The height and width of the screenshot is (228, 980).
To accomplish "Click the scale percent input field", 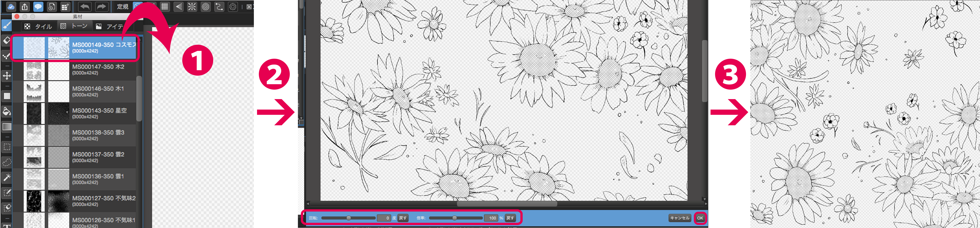I will click(x=491, y=218).
